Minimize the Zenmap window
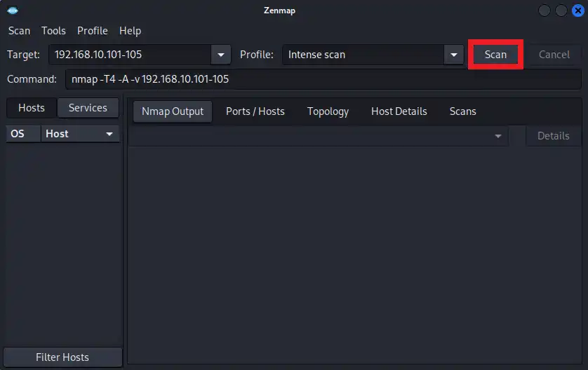 (544, 11)
